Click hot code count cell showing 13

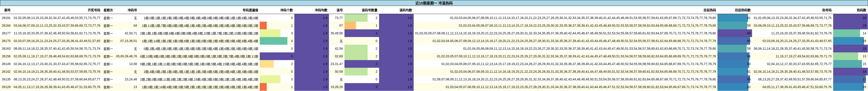[850, 56]
